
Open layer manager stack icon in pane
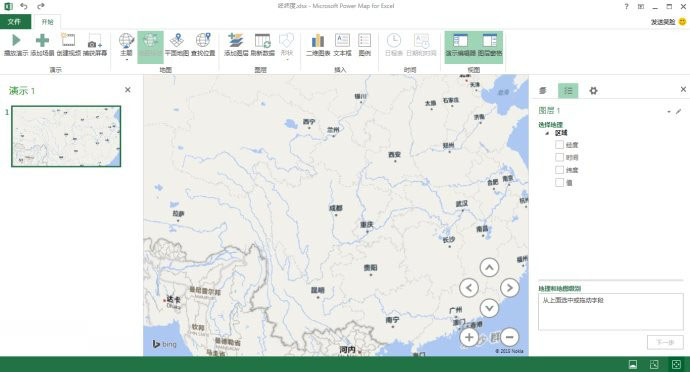tap(543, 91)
